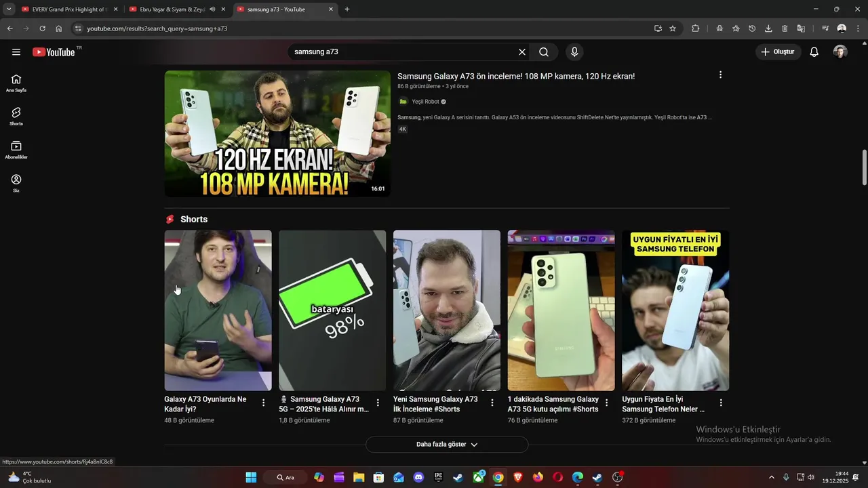The height and width of the screenshot is (488, 868).
Task: Go to the browser home page
Action: click(58, 28)
